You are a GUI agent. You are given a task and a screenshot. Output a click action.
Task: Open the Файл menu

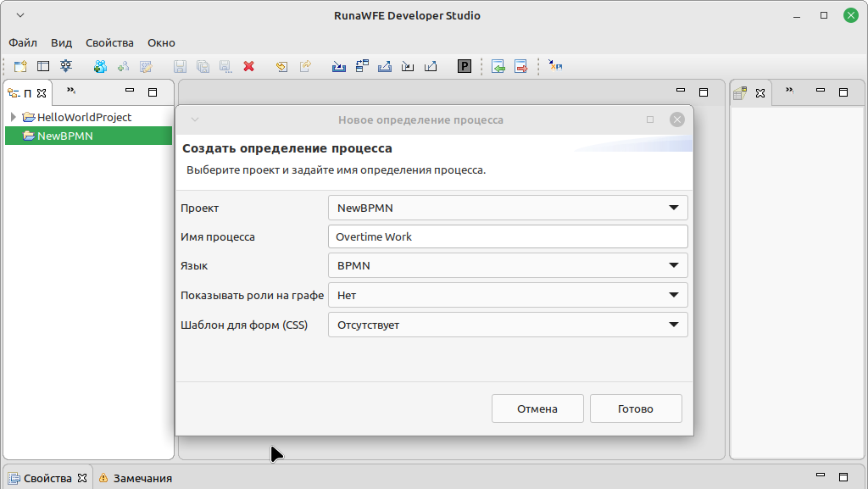[x=23, y=42]
